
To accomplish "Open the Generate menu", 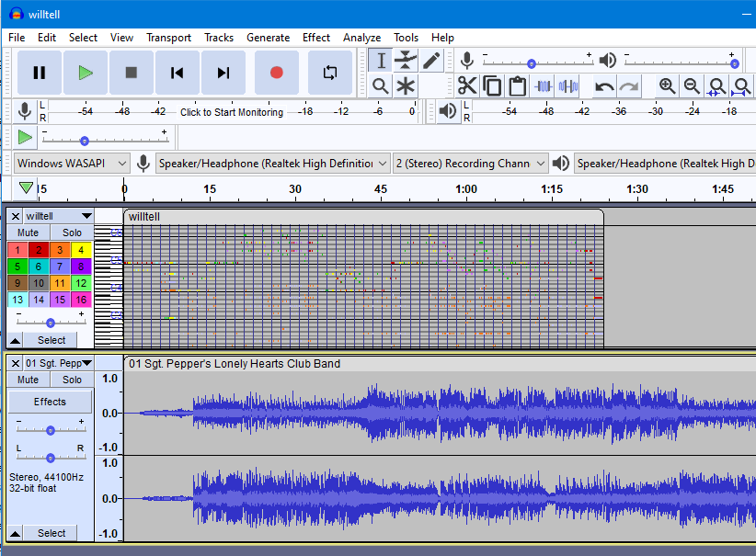I will [x=268, y=38].
